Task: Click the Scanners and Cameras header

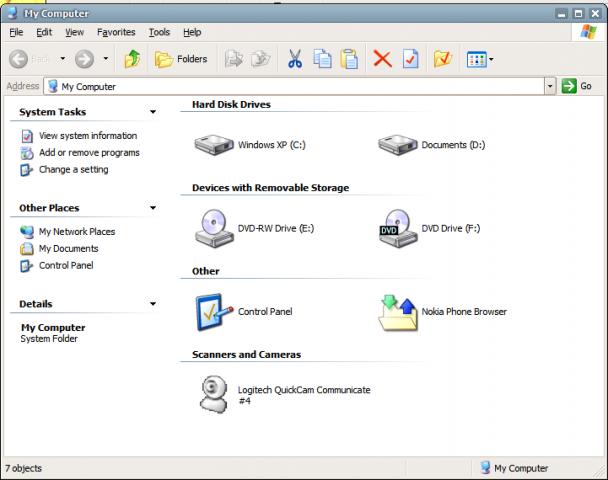Action: (247, 355)
